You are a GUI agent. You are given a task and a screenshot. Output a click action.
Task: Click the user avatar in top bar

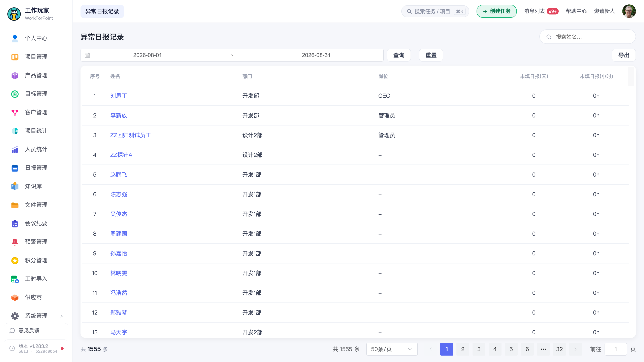coord(629,11)
